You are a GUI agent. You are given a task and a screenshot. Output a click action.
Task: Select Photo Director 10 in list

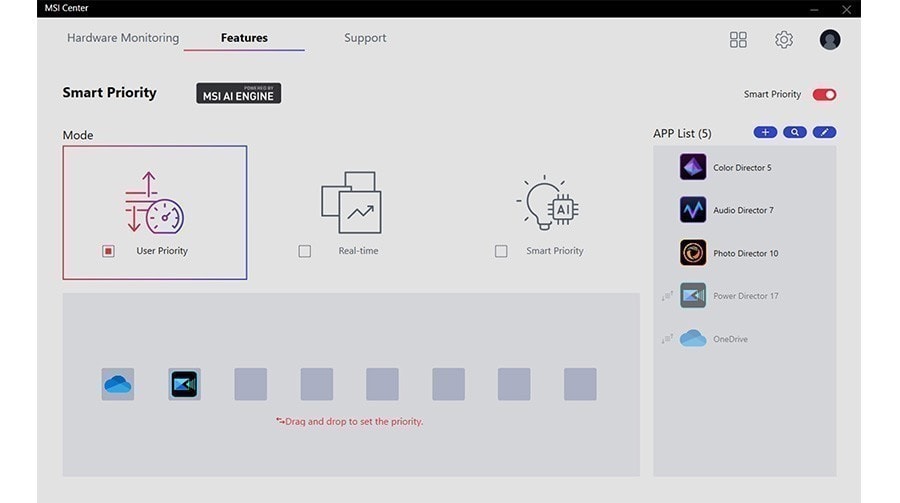[729, 253]
